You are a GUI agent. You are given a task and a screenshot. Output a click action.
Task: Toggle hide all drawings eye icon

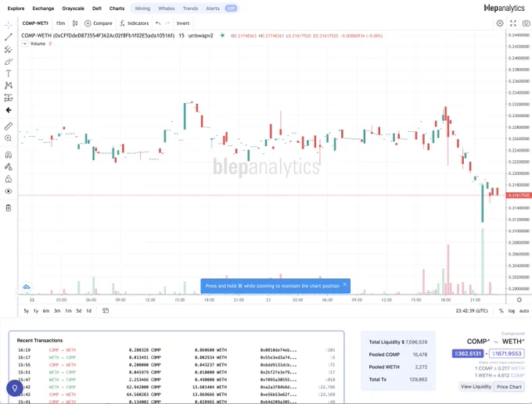9,191
